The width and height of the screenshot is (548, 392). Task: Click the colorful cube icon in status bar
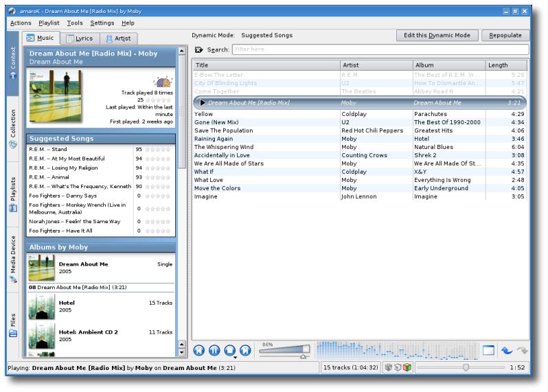coord(407,368)
